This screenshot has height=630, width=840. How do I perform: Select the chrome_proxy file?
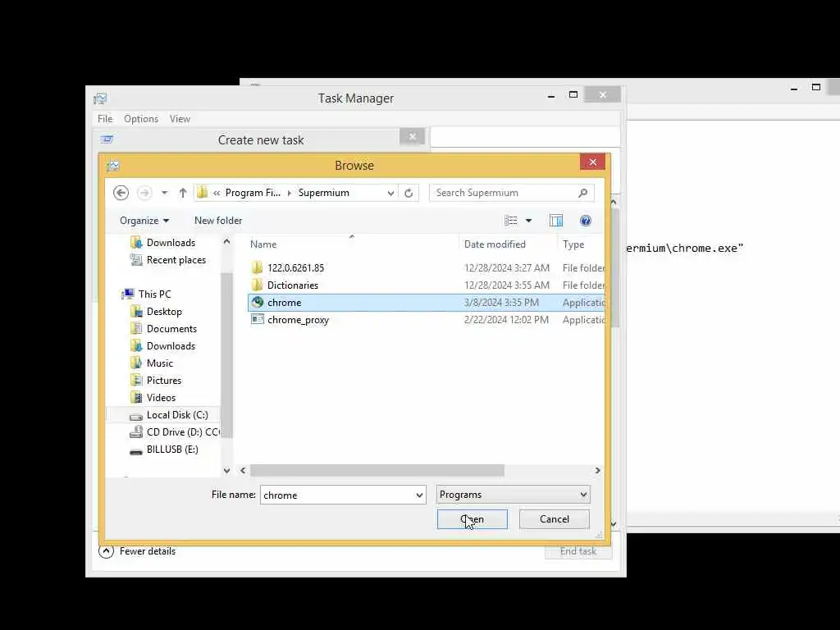coord(427,320)
